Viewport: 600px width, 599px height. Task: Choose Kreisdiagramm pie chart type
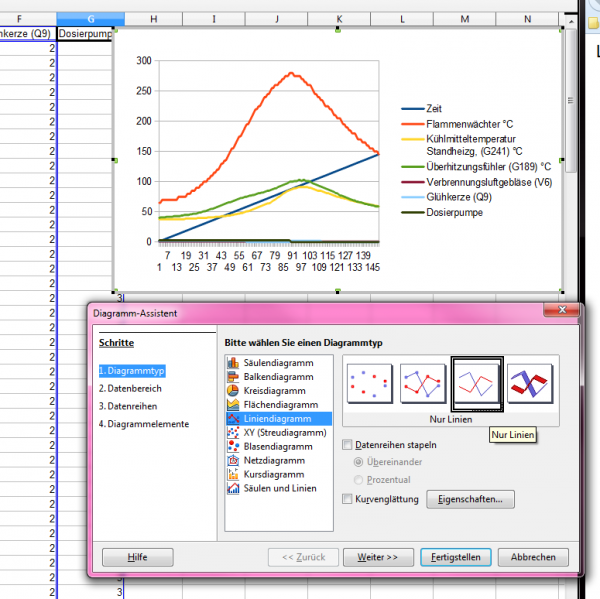pos(279,391)
